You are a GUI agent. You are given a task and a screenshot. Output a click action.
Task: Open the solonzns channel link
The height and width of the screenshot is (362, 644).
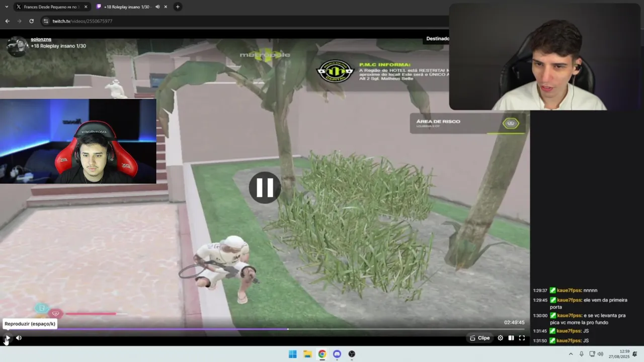point(41,39)
